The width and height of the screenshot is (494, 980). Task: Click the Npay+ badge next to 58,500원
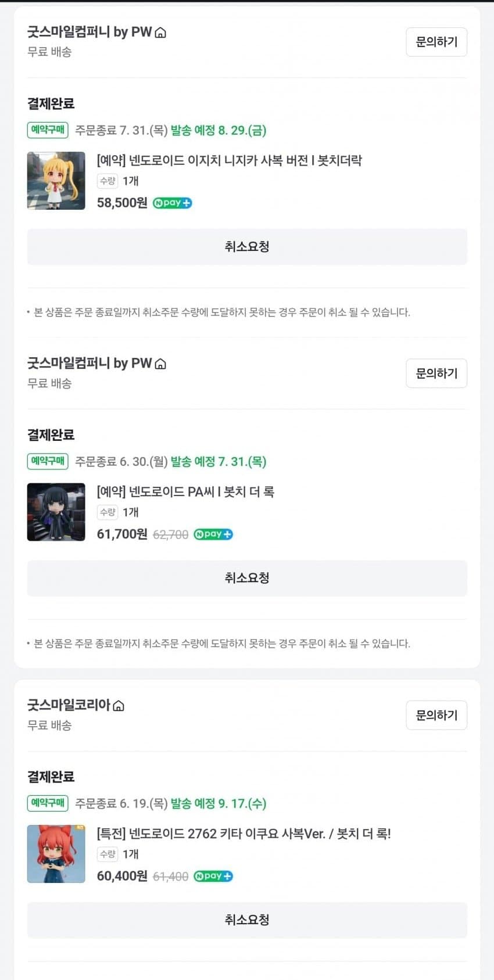click(172, 203)
